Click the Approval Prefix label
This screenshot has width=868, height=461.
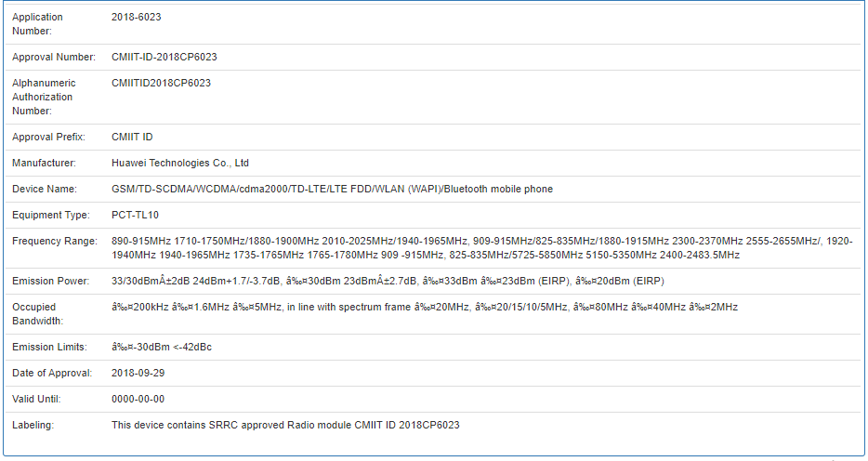(48, 137)
